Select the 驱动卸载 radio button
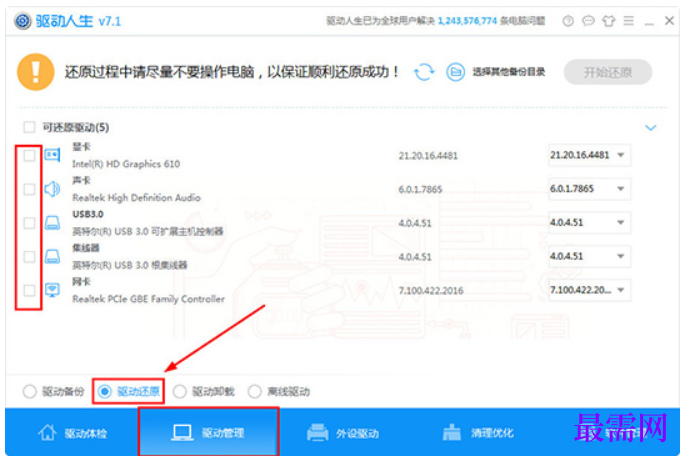686x459 pixels. [x=179, y=391]
